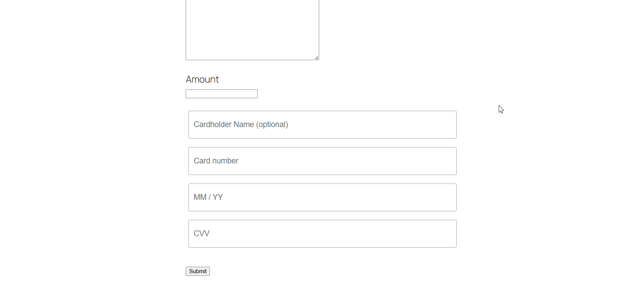Select the Card number field

click(x=323, y=161)
